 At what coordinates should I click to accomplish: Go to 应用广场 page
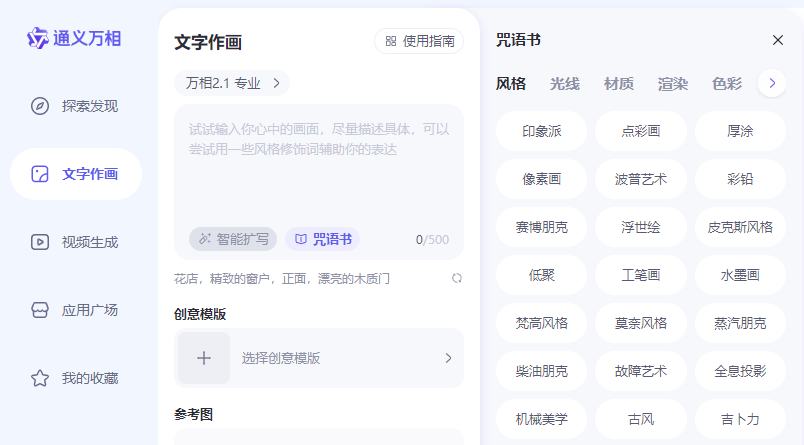[x=76, y=310]
